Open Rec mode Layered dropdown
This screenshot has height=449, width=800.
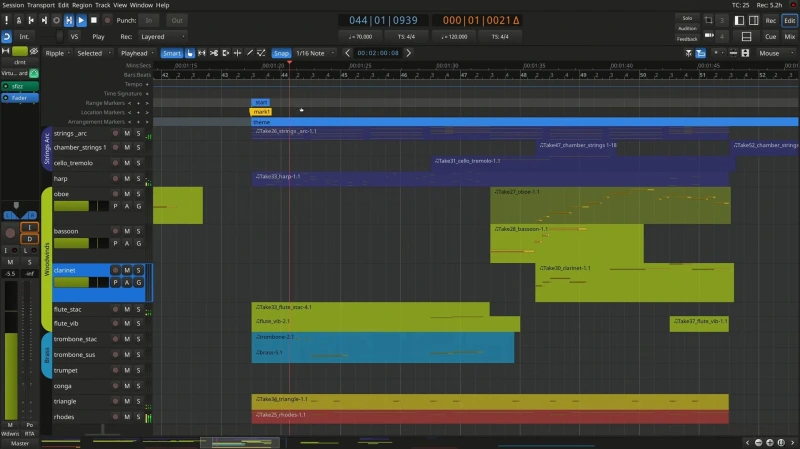pyautogui.click(x=162, y=37)
